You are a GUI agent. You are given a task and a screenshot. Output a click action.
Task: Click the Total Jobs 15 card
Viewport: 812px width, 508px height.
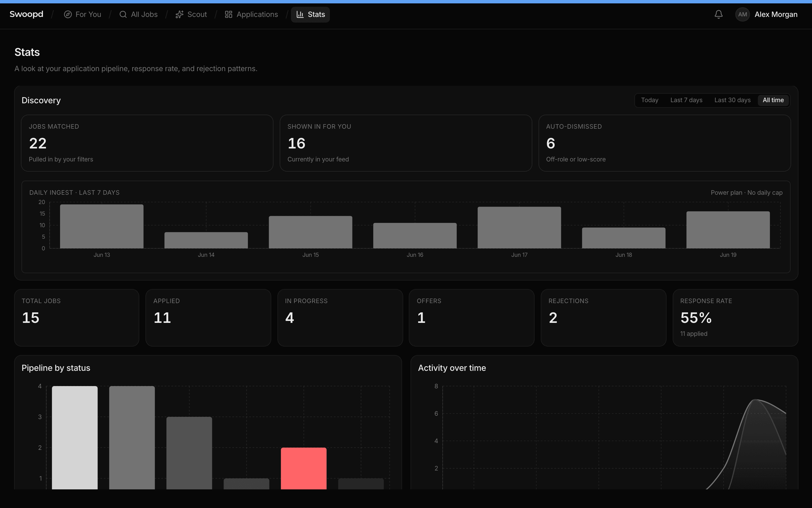76,317
